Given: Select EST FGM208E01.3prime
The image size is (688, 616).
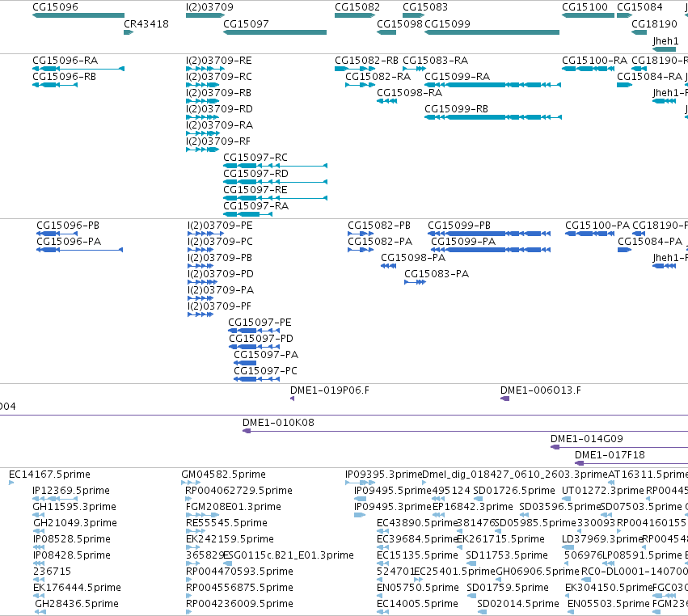Looking at the screenshot, I should tap(234, 507).
